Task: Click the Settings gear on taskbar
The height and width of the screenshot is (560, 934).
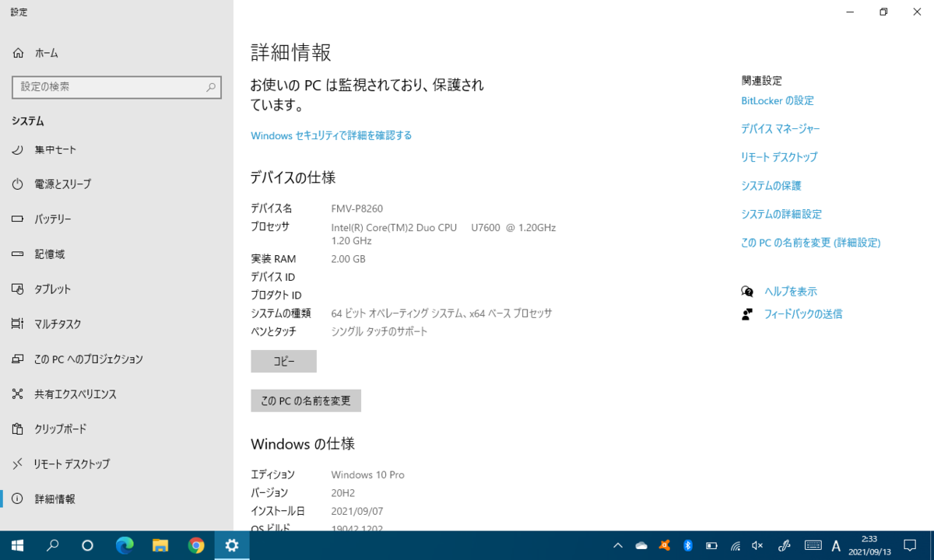Action: click(x=232, y=545)
